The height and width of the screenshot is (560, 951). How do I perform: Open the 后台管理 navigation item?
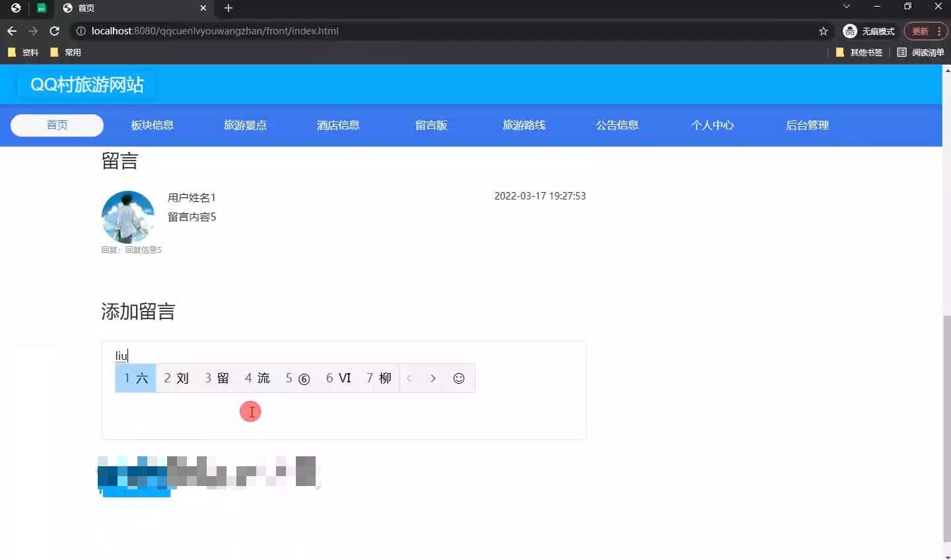(807, 125)
